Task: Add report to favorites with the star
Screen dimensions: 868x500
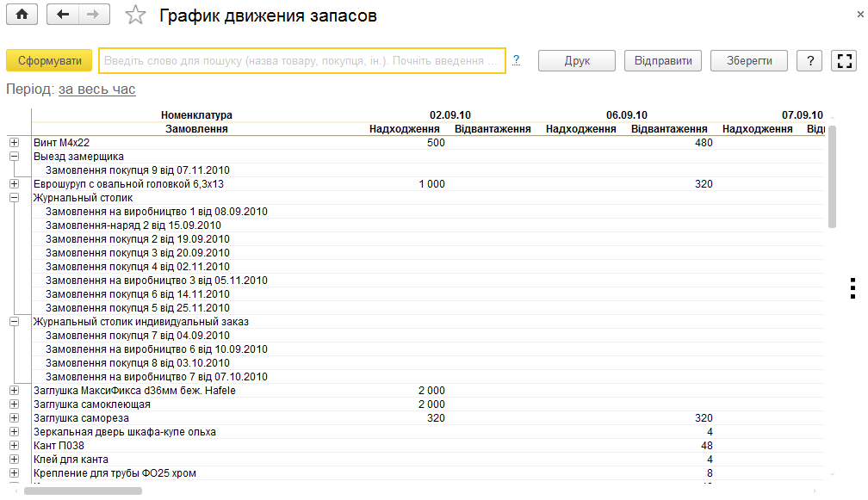Action: [x=135, y=15]
